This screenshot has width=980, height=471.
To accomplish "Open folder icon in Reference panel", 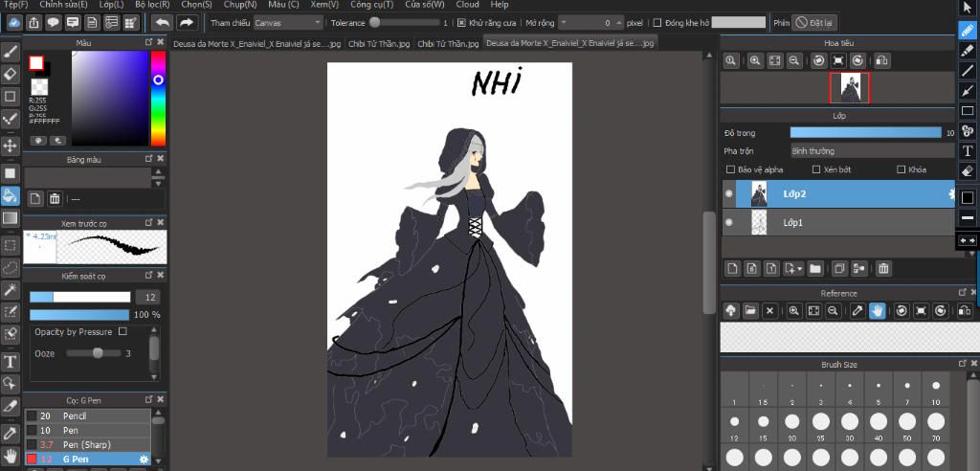I will click(751, 311).
